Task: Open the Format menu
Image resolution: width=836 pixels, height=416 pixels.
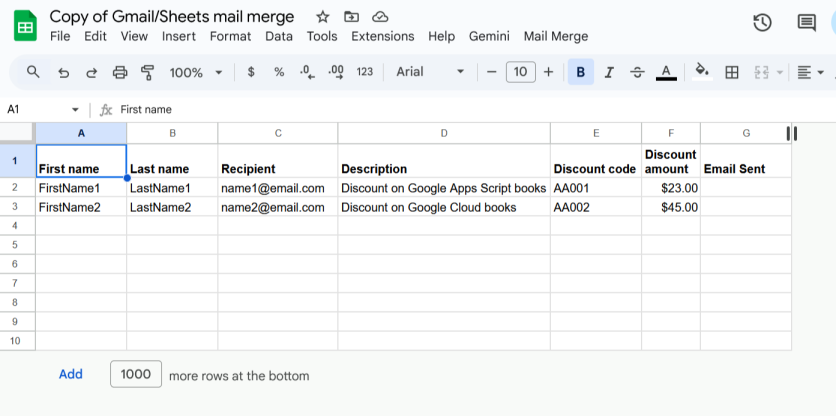Action: (x=230, y=36)
